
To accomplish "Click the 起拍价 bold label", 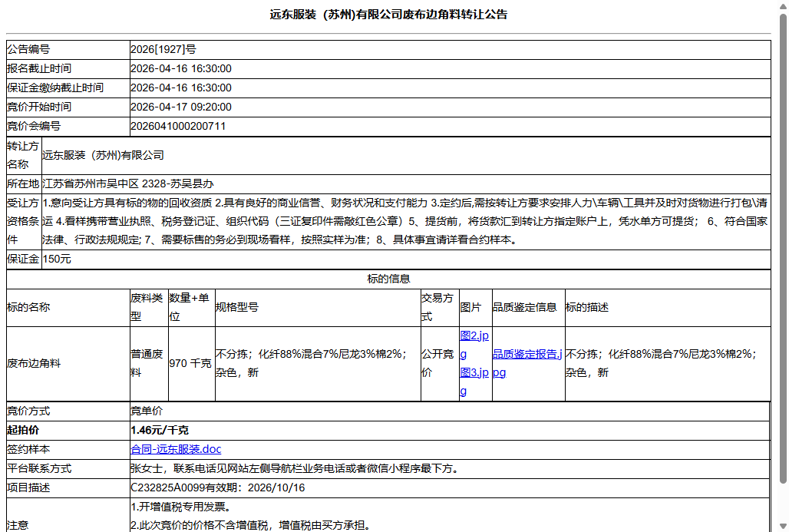I will click(x=23, y=431).
